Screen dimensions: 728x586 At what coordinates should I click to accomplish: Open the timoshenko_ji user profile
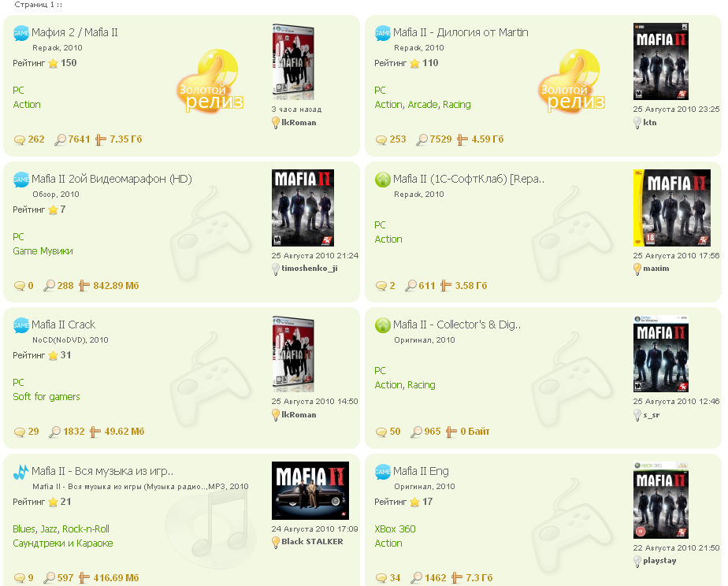pos(309,268)
